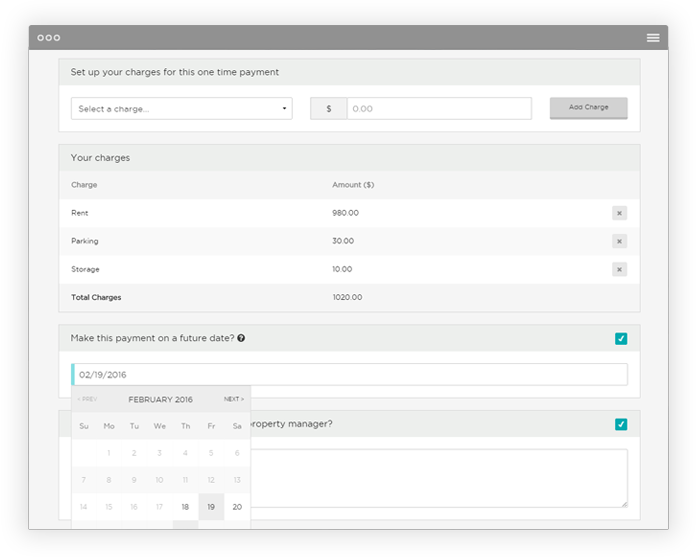Image resolution: width=697 pixels, height=559 pixels.
Task: Click the 02/19/2016 date field
Action: click(349, 375)
